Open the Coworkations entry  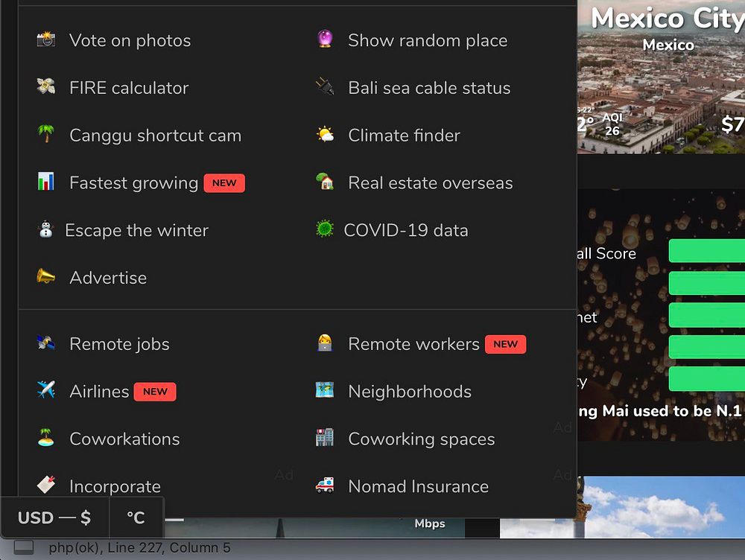(124, 439)
